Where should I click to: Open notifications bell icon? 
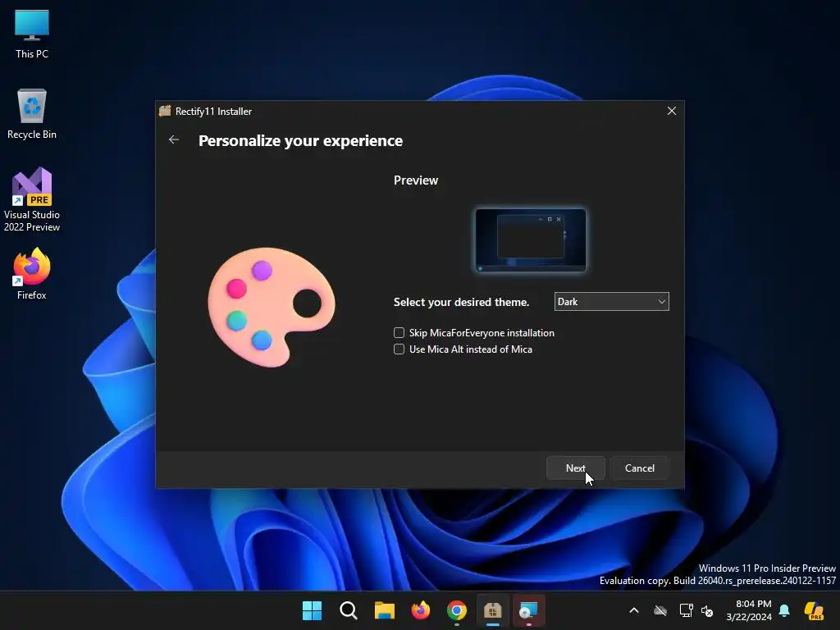(784, 610)
